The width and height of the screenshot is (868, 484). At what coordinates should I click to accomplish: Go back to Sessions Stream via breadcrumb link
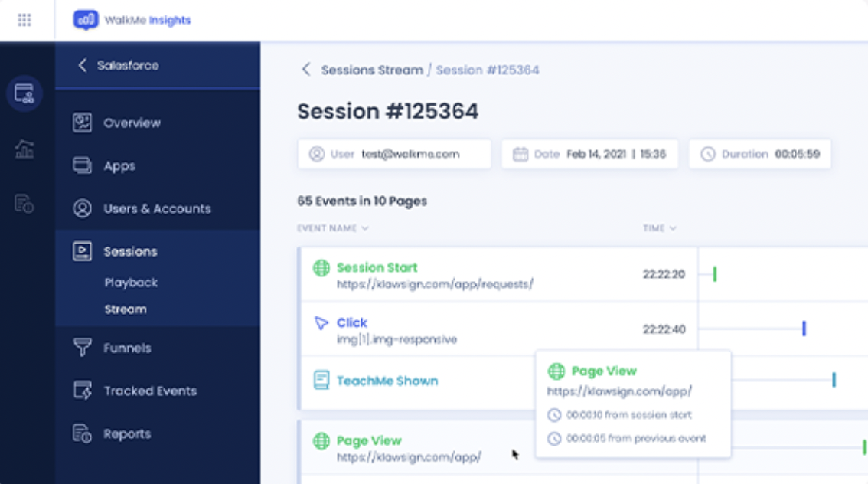click(x=374, y=69)
